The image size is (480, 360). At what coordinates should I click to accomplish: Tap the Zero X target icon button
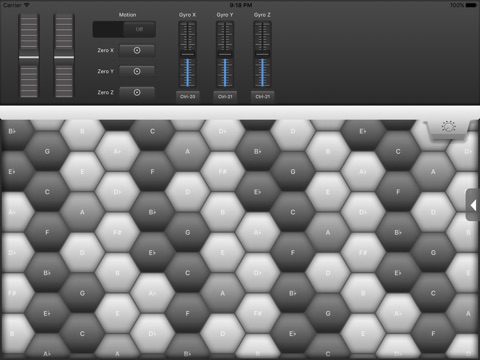pyautogui.click(x=137, y=50)
